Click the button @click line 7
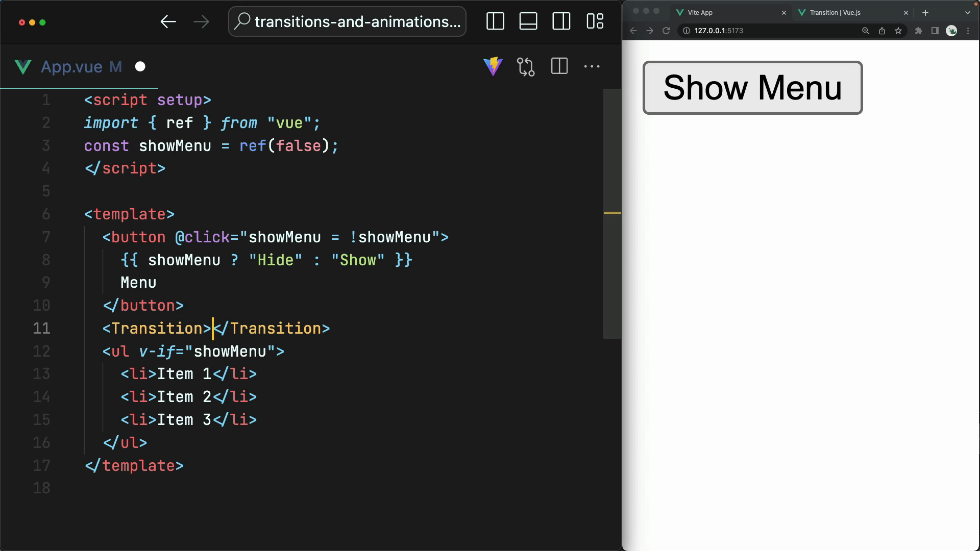 pyautogui.click(x=276, y=237)
